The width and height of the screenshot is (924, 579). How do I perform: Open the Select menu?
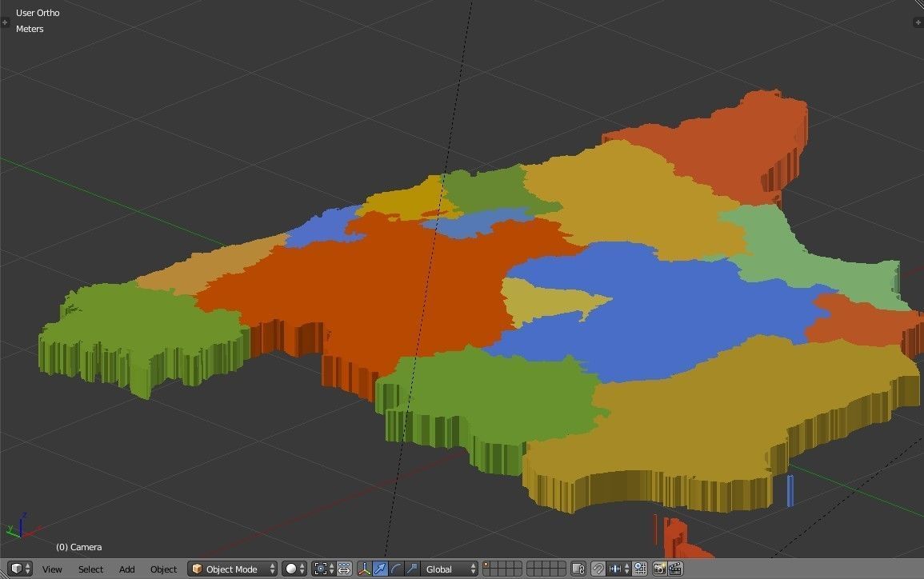[x=90, y=569]
